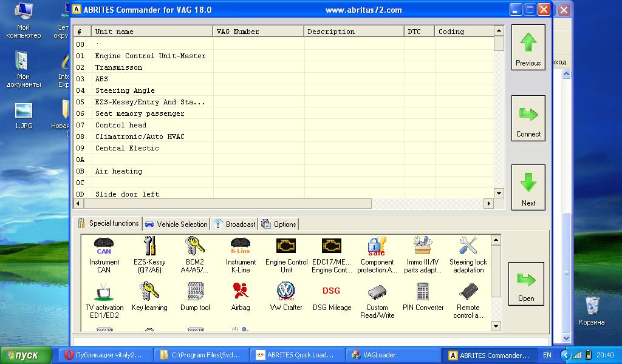
Task: Click unit list horizontal scroll-left arrow
Action: pyautogui.click(x=78, y=203)
